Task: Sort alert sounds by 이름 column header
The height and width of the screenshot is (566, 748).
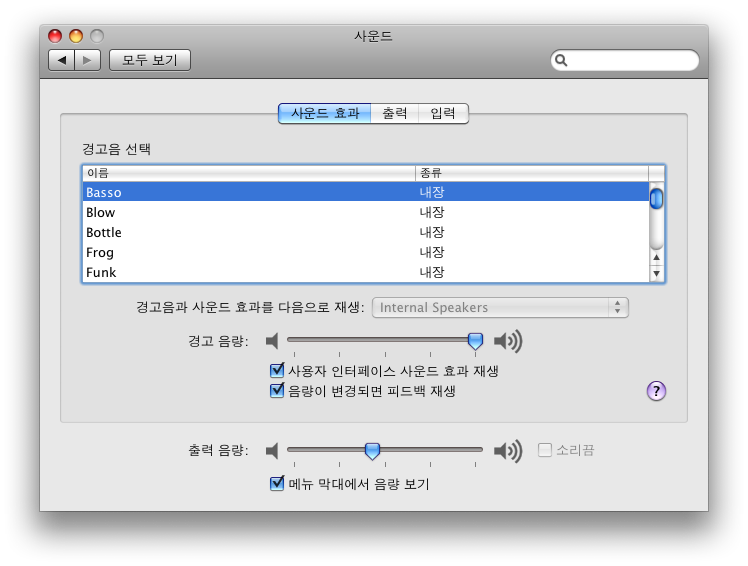Action: point(248,173)
